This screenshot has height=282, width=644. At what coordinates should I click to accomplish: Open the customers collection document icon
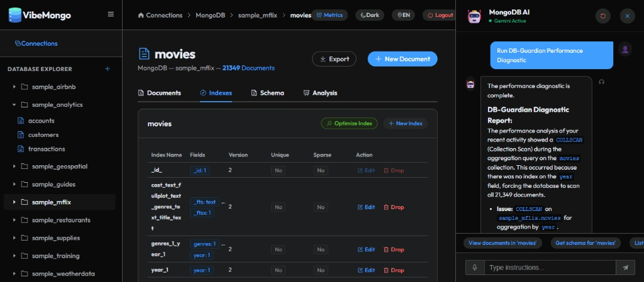[x=21, y=135]
